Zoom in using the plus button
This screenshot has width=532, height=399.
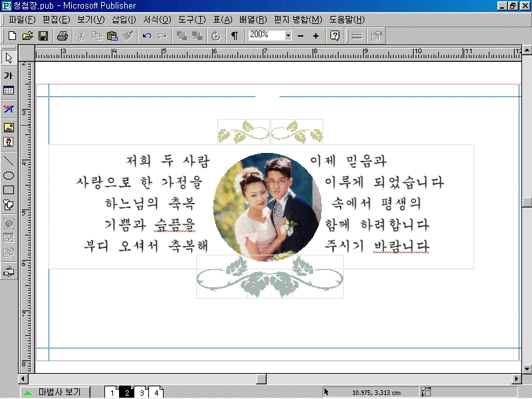pyautogui.click(x=315, y=36)
